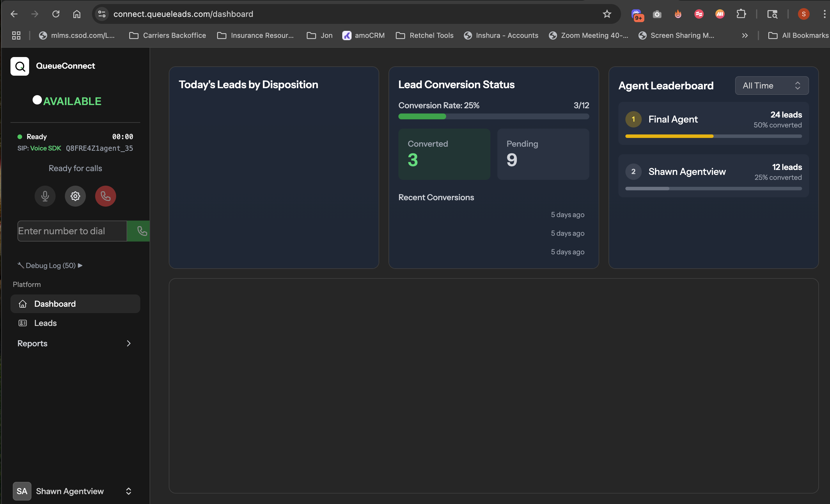The width and height of the screenshot is (830, 504).
Task: Open the amoCRM bookmark
Action: pos(364,36)
